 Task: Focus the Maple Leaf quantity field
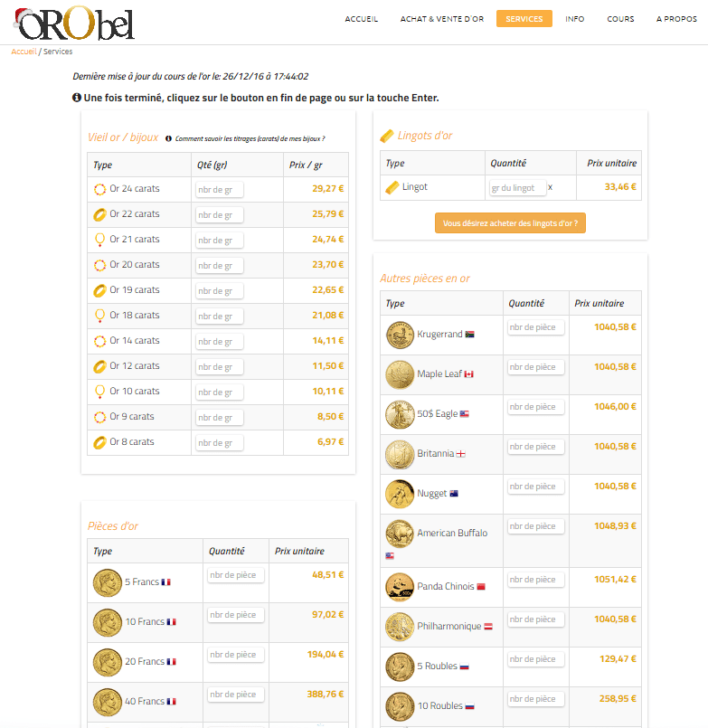(x=536, y=367)
